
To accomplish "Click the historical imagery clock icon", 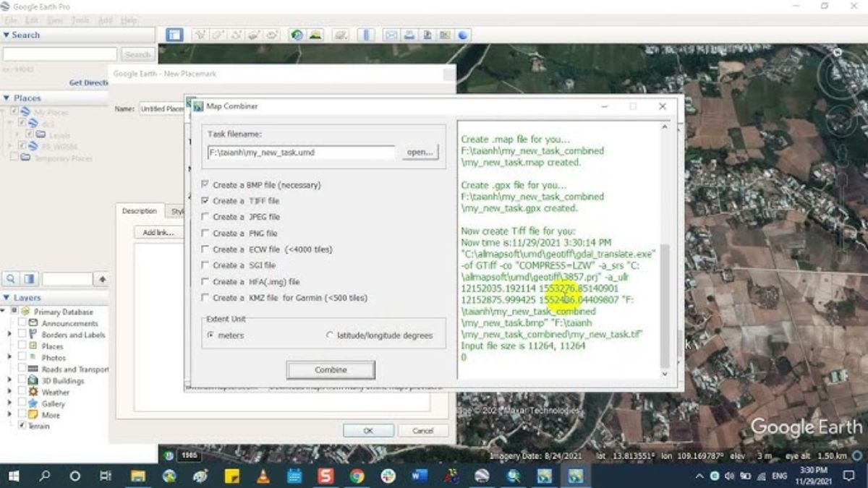I will pyautogui.click(x=297, y=35).
